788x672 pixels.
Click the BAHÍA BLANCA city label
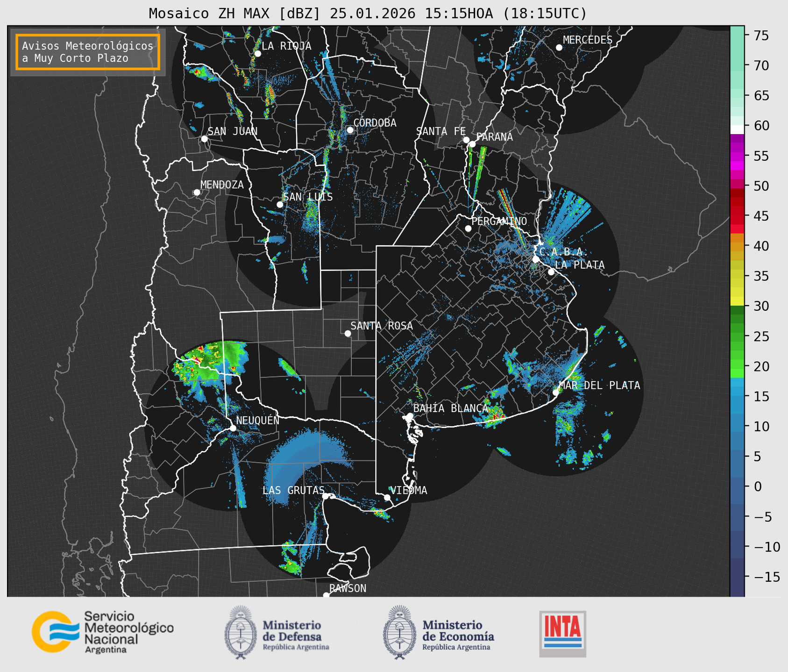tap(450, 408)
